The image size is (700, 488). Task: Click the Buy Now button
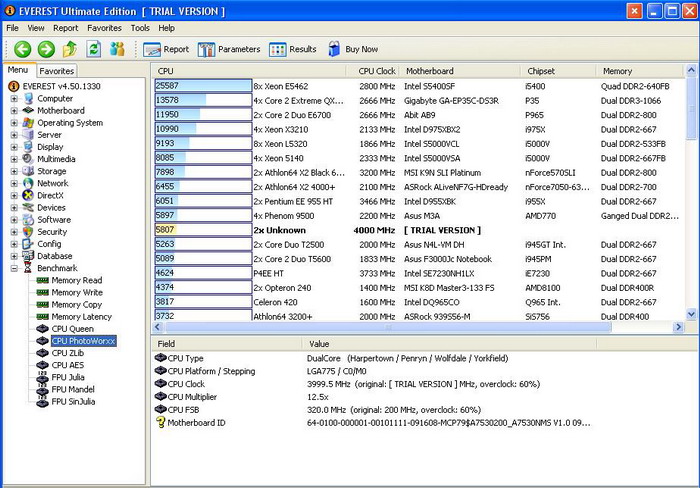353,49
